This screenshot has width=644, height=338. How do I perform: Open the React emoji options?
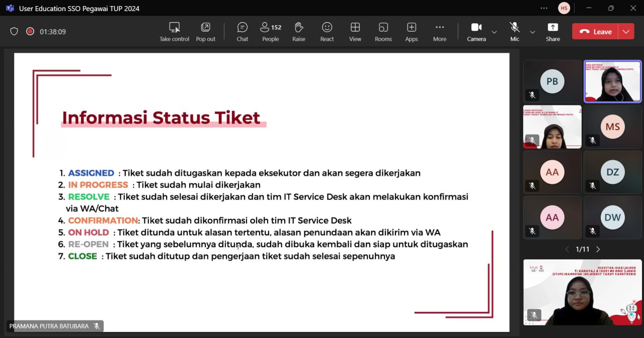[x=327, y=31]
